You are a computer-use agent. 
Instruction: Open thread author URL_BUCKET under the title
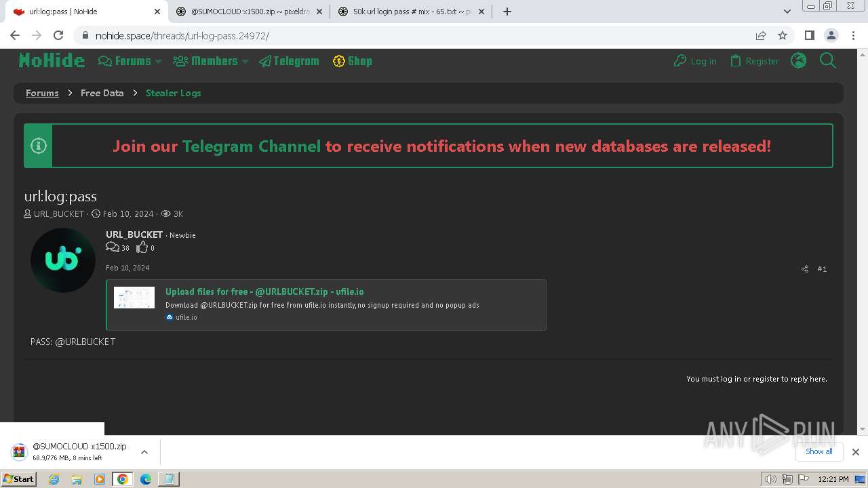pyautogui.click(x=59, y=213)
